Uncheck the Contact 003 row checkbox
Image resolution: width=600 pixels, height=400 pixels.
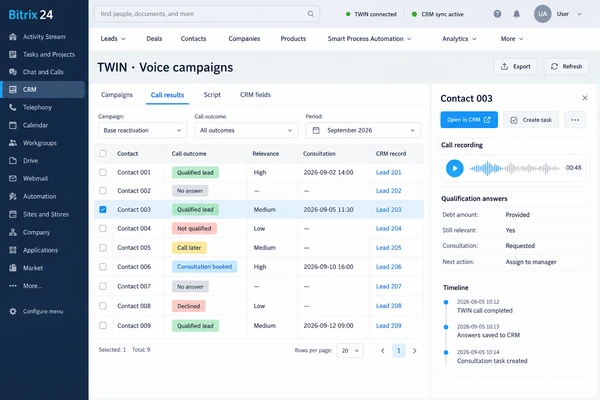coord(103,209)
